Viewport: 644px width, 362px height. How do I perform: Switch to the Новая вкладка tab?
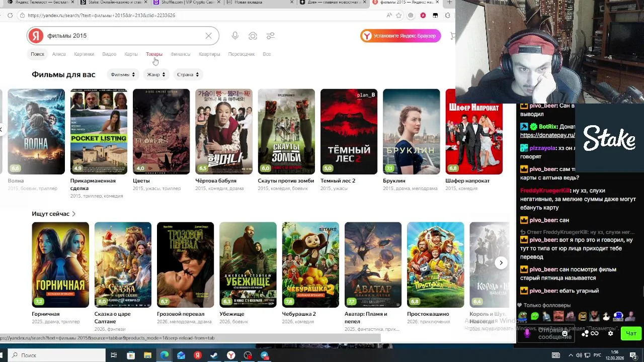pyautogui.click(x=260, y=3)
